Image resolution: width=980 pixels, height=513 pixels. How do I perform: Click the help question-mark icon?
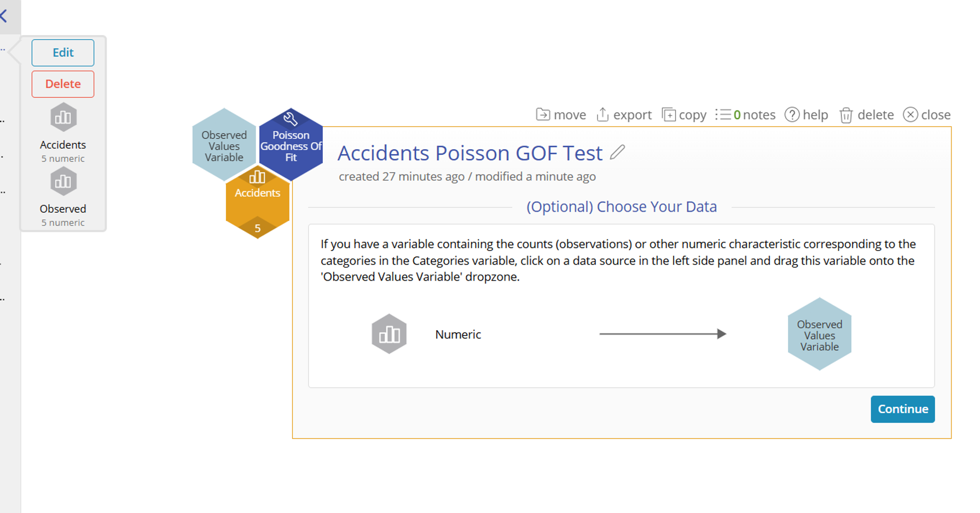[793, 115]
